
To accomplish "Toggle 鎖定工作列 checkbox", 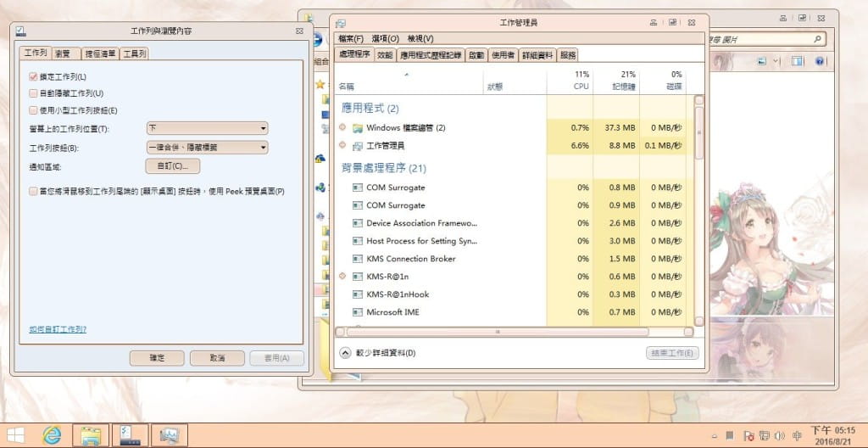I will click(x=33, y=76).
